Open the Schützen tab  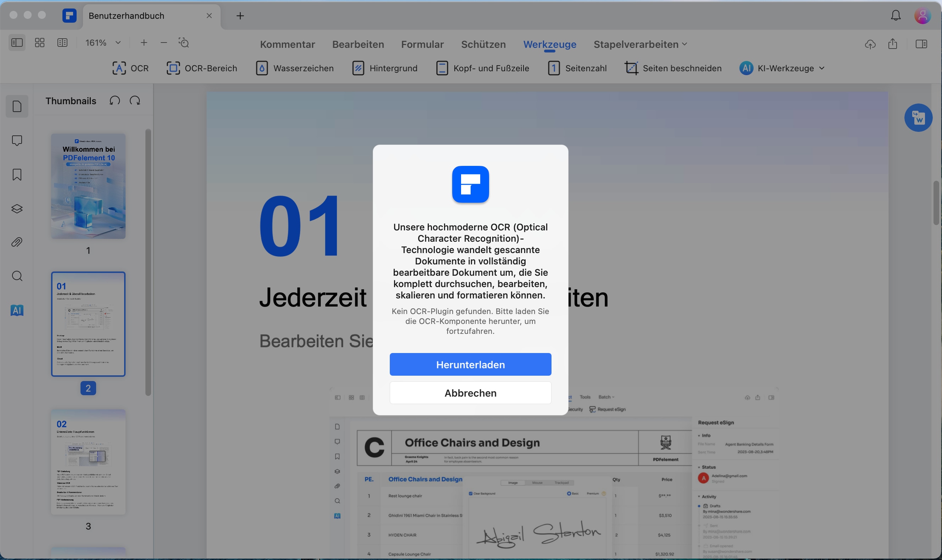point(483,44)
